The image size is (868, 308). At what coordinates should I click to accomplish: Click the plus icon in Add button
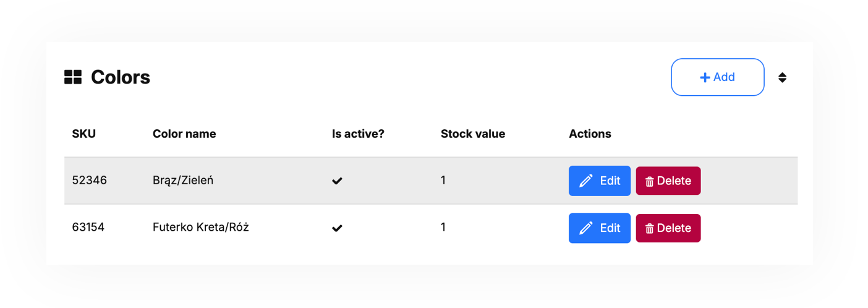[705, 77]
